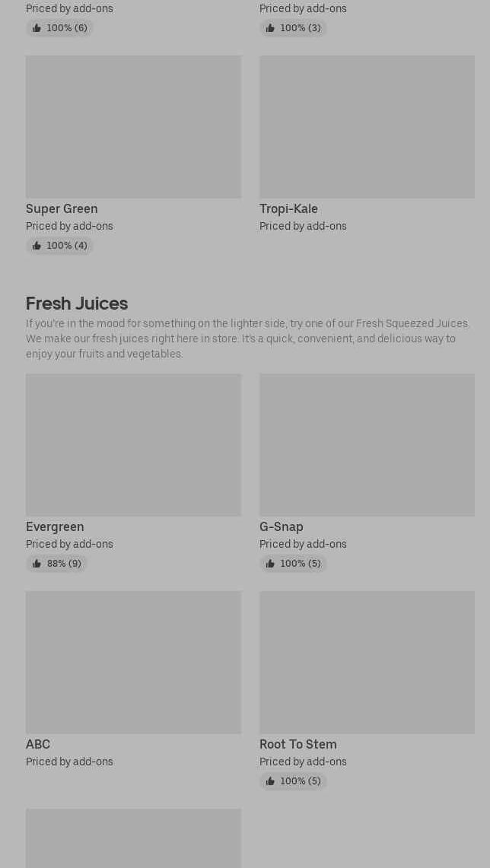Click the Fresh Juices section heading
This screenshot has height=868, width=490.
tap(77, 304)
